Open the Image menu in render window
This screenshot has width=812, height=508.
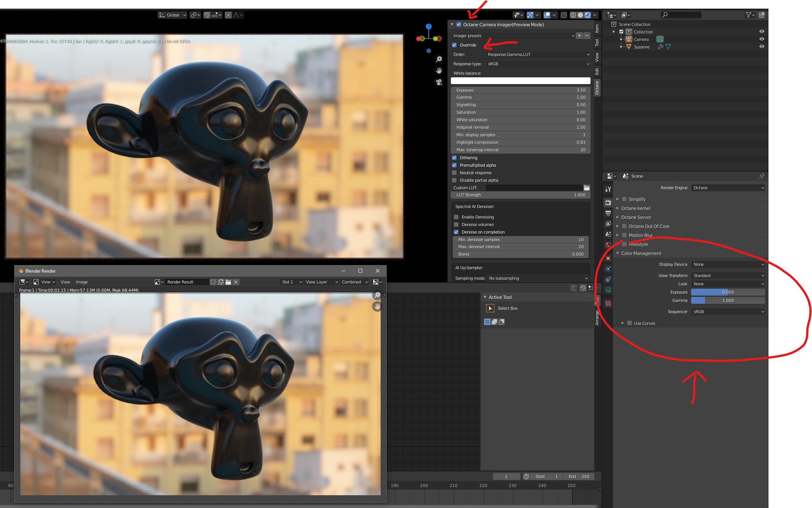point(81,282)
